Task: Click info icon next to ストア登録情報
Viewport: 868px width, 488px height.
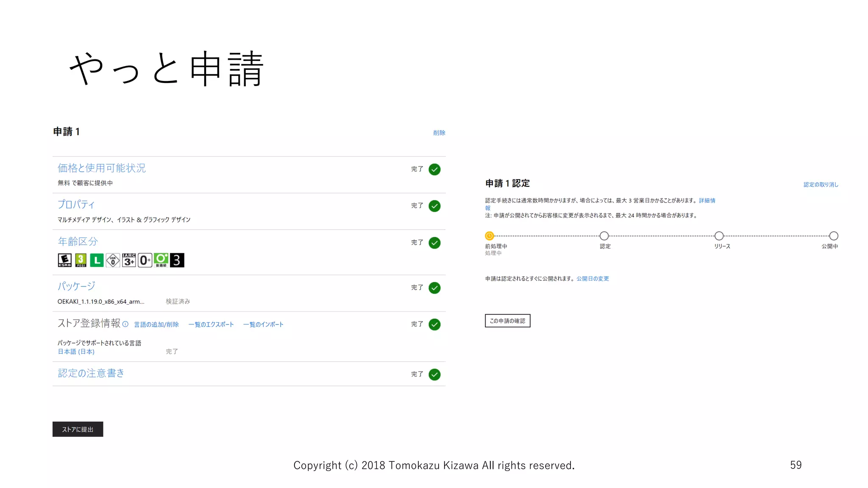Action: click(125, 324)
